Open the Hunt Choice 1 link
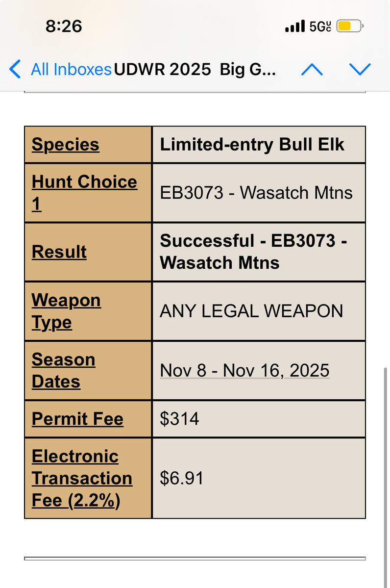This screenshot has width=390, height=588. click(84, 192)
